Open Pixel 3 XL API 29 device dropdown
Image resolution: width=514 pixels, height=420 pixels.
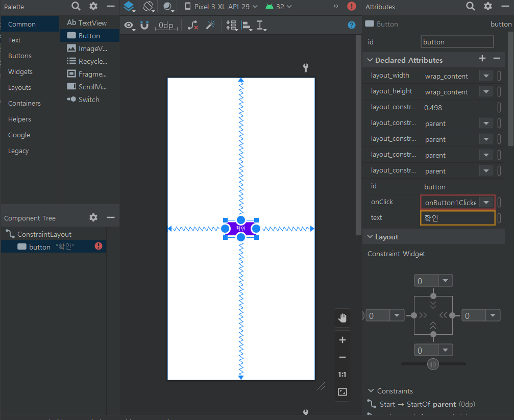[221, 7]
